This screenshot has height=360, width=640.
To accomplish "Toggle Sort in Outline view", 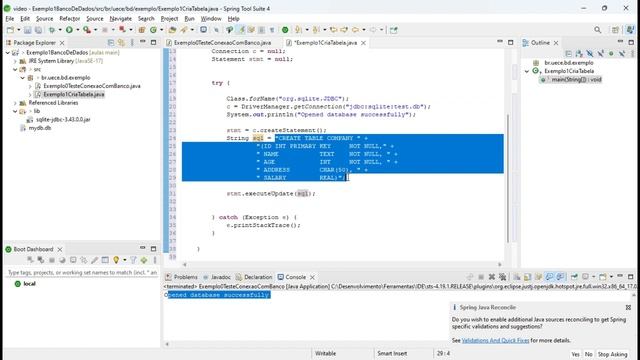I will pyautogui.click(x=579, y=53).
